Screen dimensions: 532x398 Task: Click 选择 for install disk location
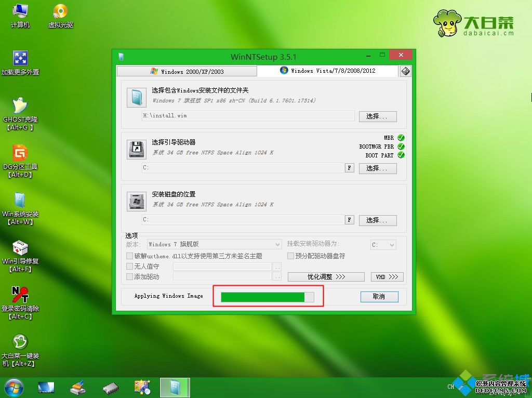point(378,220)
